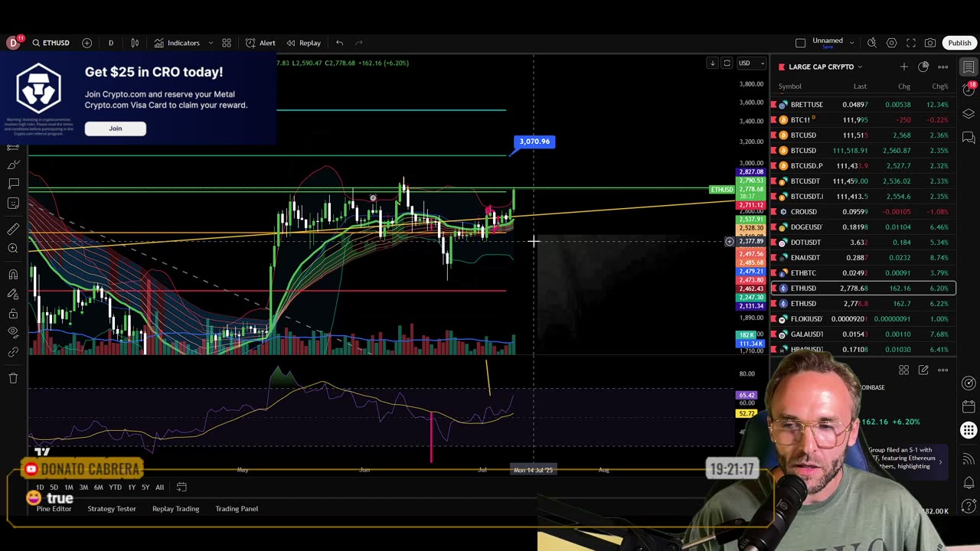980x551 pixels.
Task: Select BTC1! futures row in watchlist
Action: (x=864, y=119)
